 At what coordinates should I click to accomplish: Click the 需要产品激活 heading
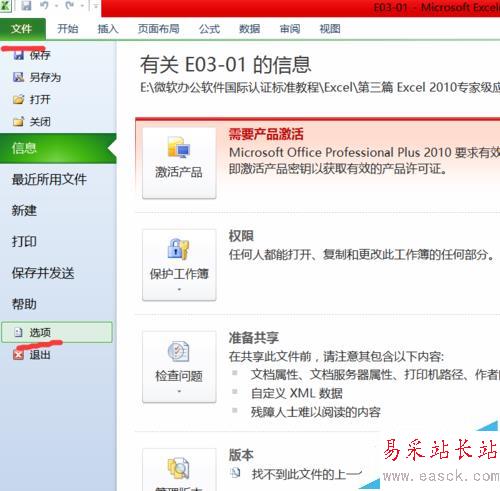pyautogui.click(x=266, y=134)
